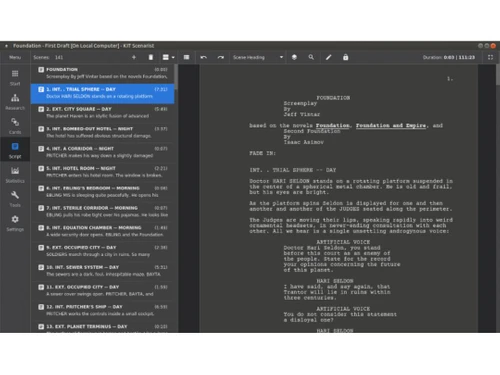Click the scene icon beside FOUNDATION item
Viewport: 500px width, 375px height.
[x=41, y=70]
